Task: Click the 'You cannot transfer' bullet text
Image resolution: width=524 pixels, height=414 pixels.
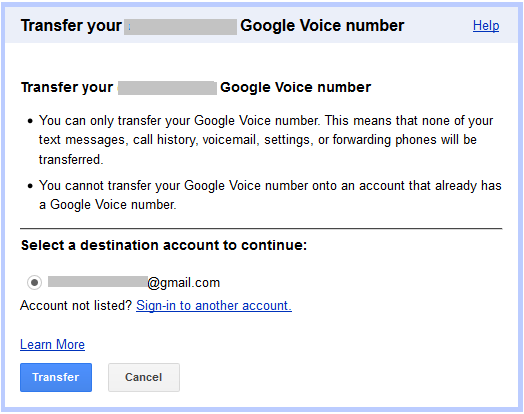Action: coord(270,195)
